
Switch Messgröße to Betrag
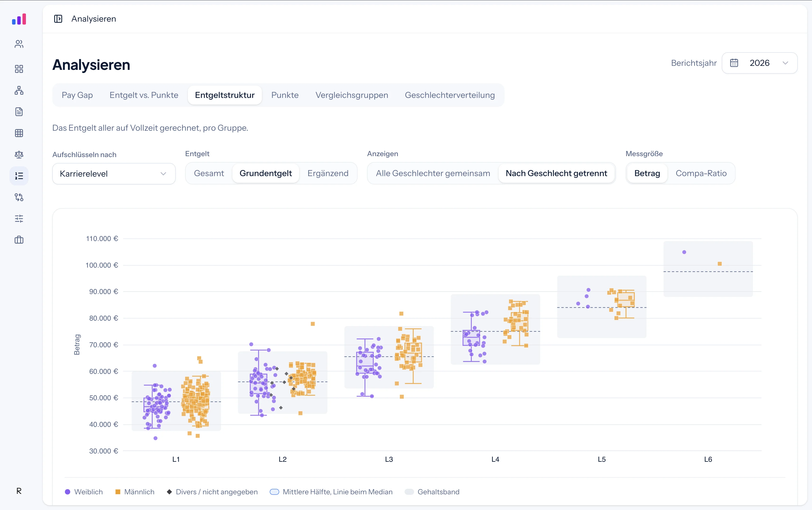click(x=647, y=173)
